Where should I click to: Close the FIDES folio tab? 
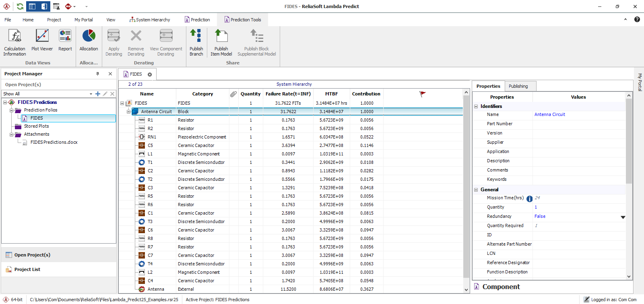click(x=150, y=74)
